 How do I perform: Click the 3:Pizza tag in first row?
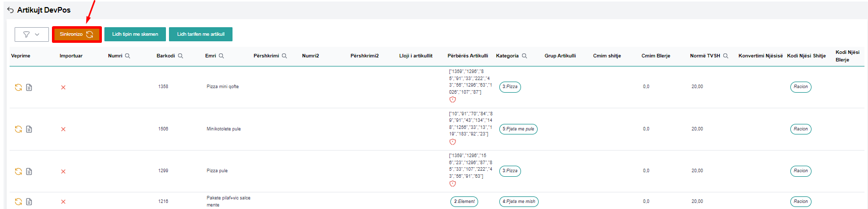point(510,87)
